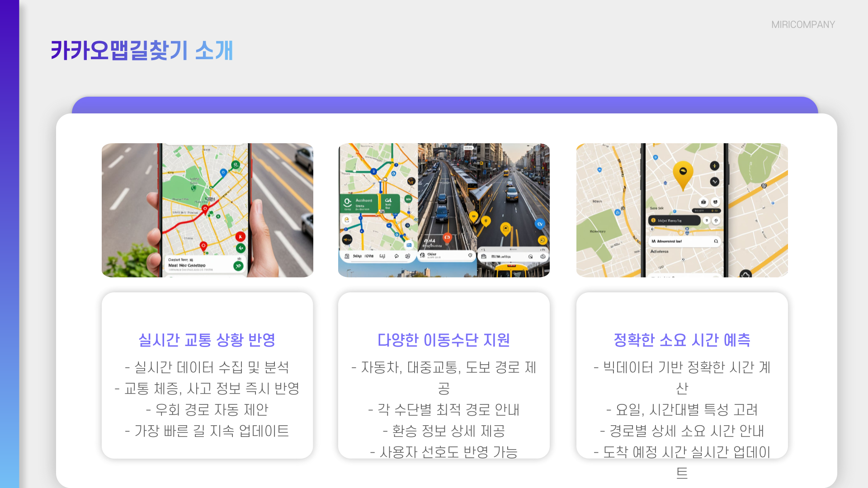Click the black cloud icon at third image bottom
The height and width of the screenshot is (488, 868).
pyautogui.click(x=745, y=274)
